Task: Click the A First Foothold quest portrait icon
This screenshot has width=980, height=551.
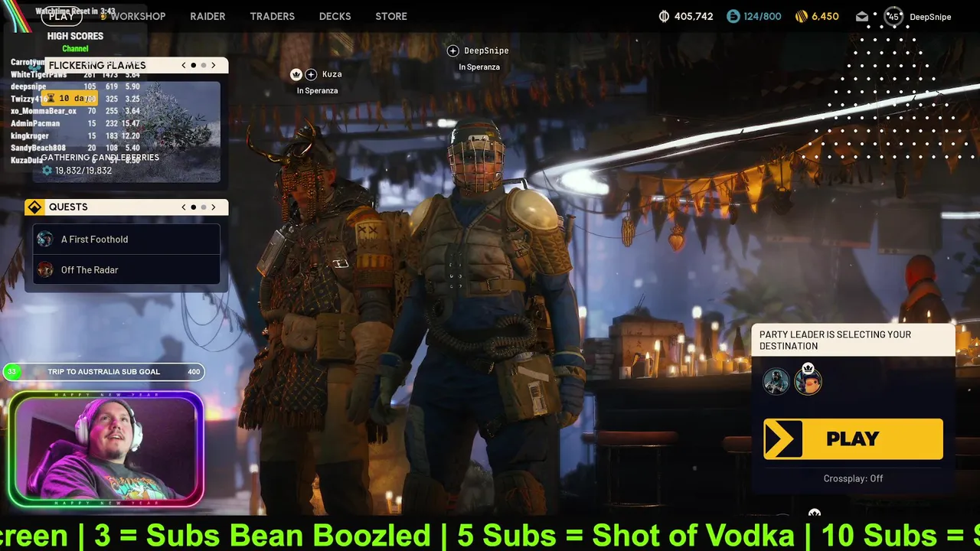Action: (x=45, y=240)
